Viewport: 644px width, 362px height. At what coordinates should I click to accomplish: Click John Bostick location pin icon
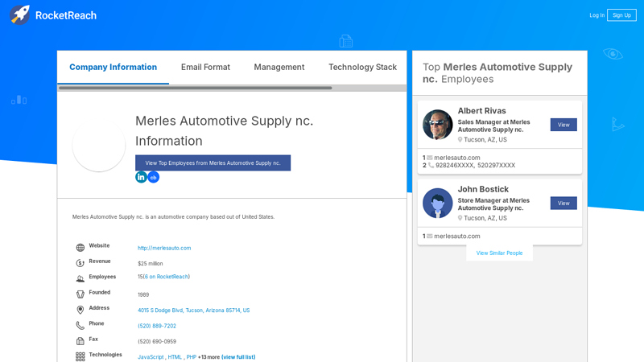[x=460, y=218]
